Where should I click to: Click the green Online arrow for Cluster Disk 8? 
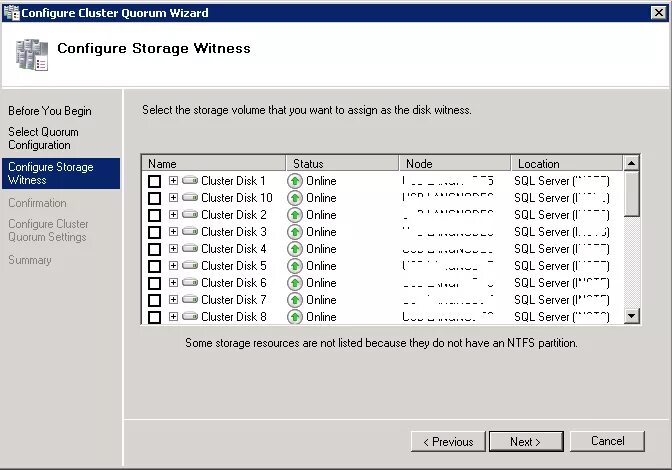[x=295, y=317]
